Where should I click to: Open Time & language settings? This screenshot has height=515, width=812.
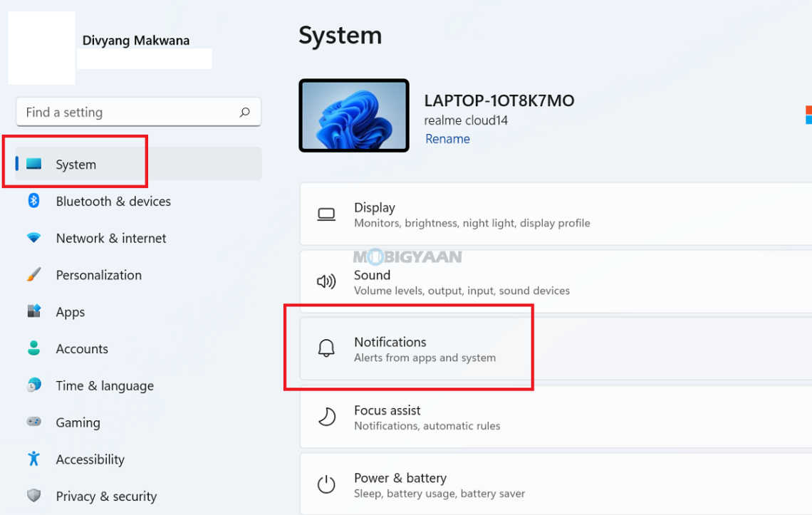105,385
